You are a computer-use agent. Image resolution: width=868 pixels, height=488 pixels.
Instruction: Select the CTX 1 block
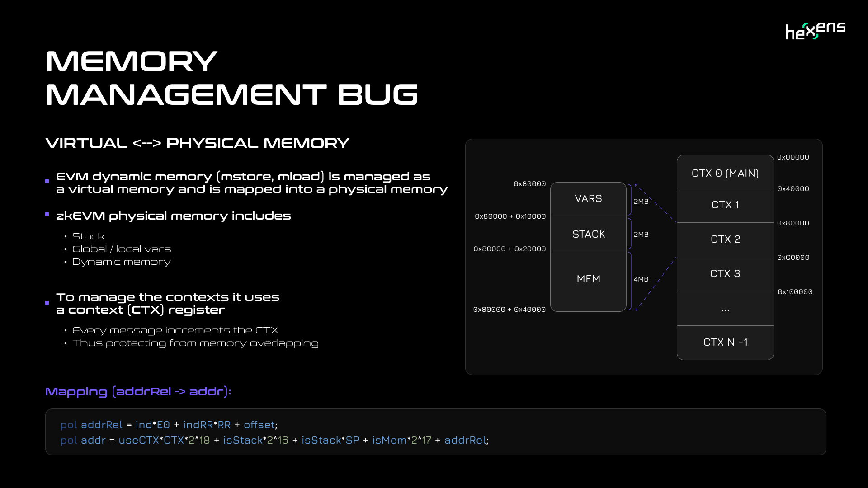[x=725, y=205]
